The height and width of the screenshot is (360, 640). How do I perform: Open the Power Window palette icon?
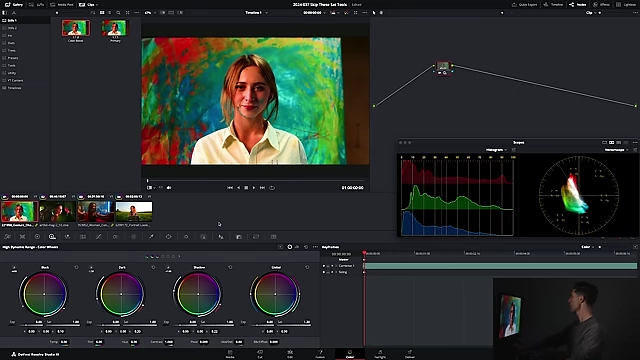[169, 237]
